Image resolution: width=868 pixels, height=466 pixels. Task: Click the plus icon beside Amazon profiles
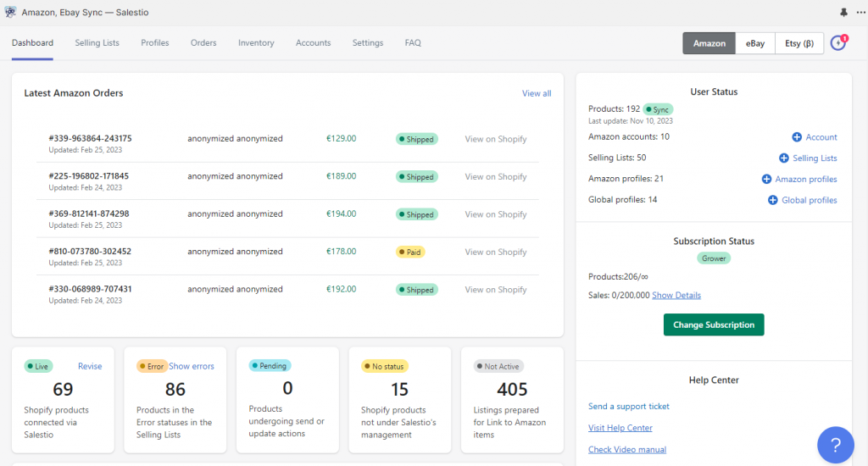[766, 180]
